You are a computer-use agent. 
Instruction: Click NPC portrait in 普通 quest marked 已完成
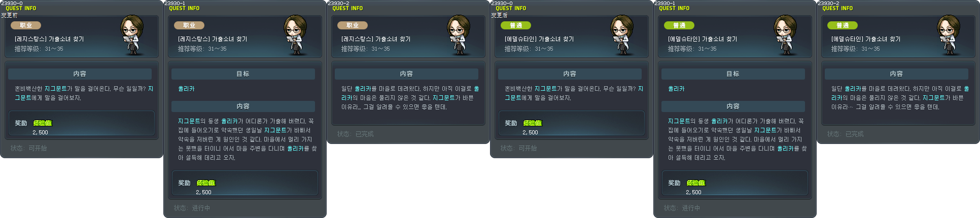click(950, 35)
